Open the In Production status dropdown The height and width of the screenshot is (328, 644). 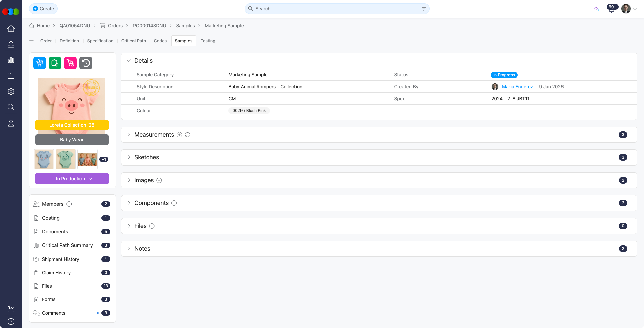[x=72, y=178]
